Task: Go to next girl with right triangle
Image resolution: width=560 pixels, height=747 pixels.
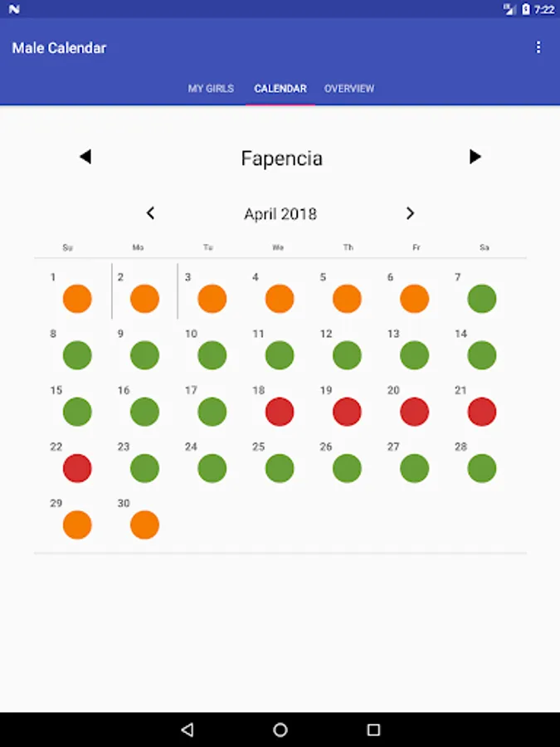Action: click(475, 157)
